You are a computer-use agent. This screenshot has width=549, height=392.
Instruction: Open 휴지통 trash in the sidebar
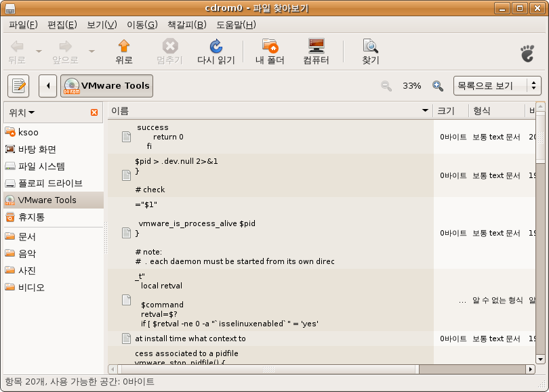click(54, 217)
